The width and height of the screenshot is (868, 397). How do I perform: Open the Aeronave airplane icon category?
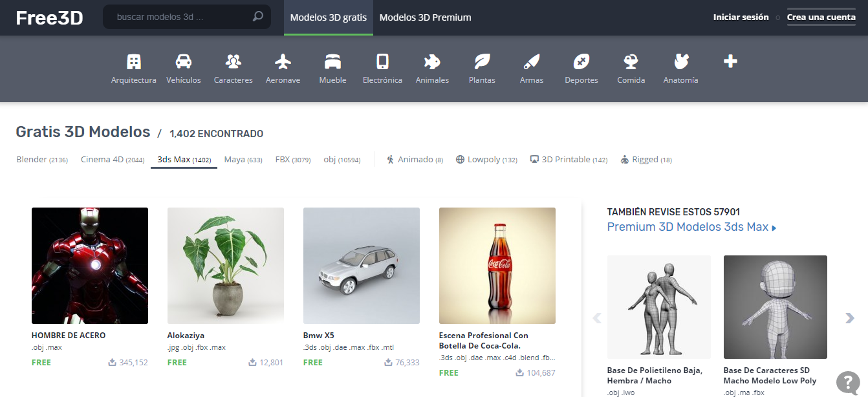click(x=283, y=69)
